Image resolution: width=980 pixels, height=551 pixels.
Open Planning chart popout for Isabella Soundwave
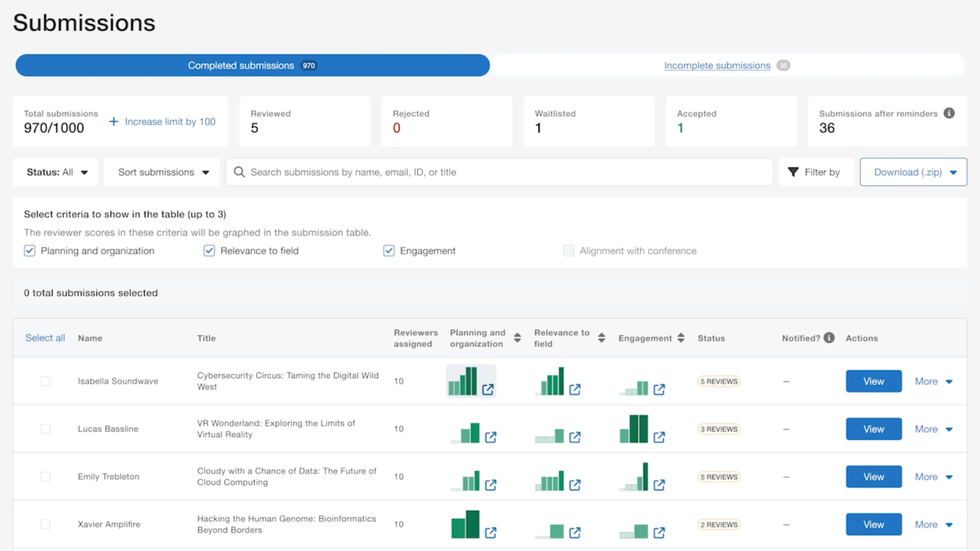tap(488, 389)
